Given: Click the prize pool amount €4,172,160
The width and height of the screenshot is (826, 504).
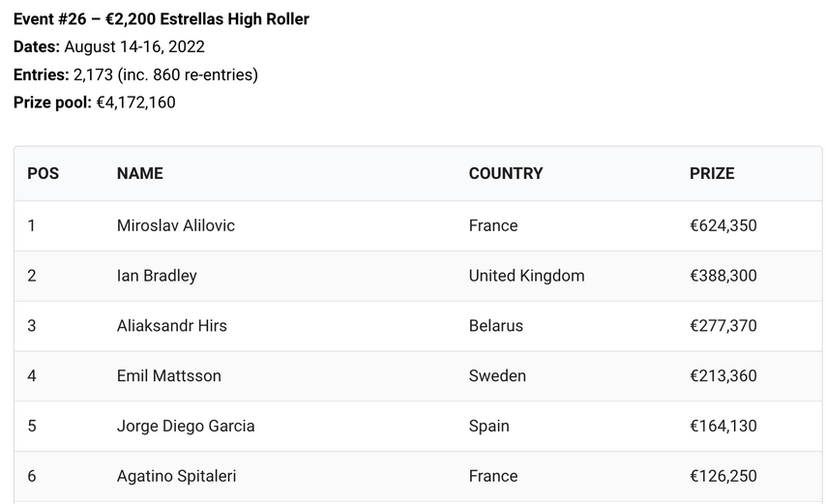Looking at the screenshot, I should (x=136, y=103).
